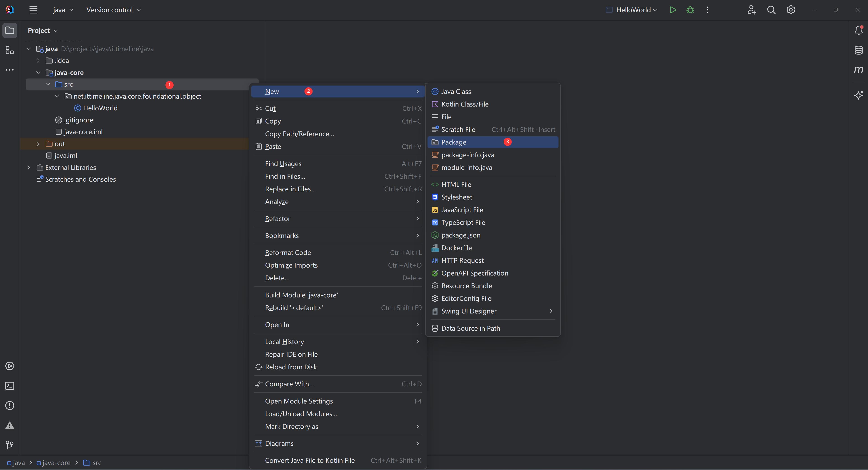Choose Dockerfile from New submenu
868x470 pixels.
coord(493,248)
